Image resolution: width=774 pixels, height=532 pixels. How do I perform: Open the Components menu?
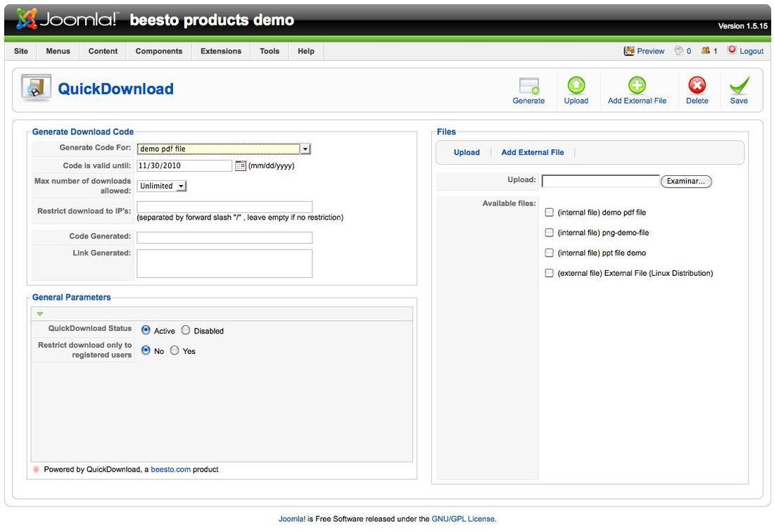pos(159,51)
